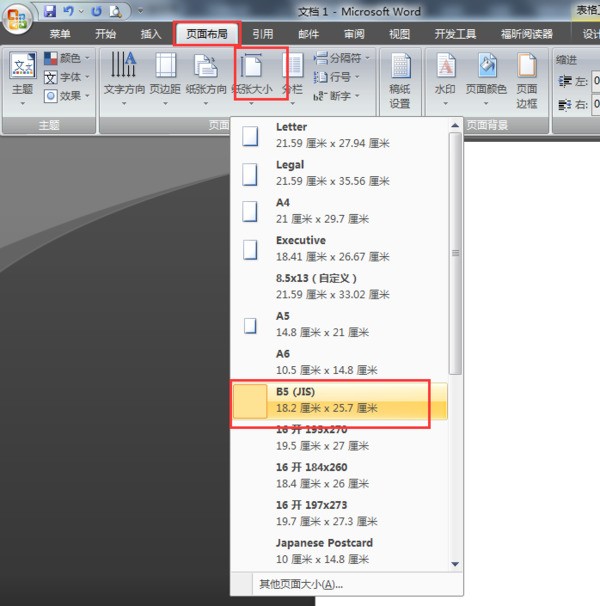Viewport: 600px width, 606px height.
Task: Switch to the References (引用) tab
Action: [262, 34]
